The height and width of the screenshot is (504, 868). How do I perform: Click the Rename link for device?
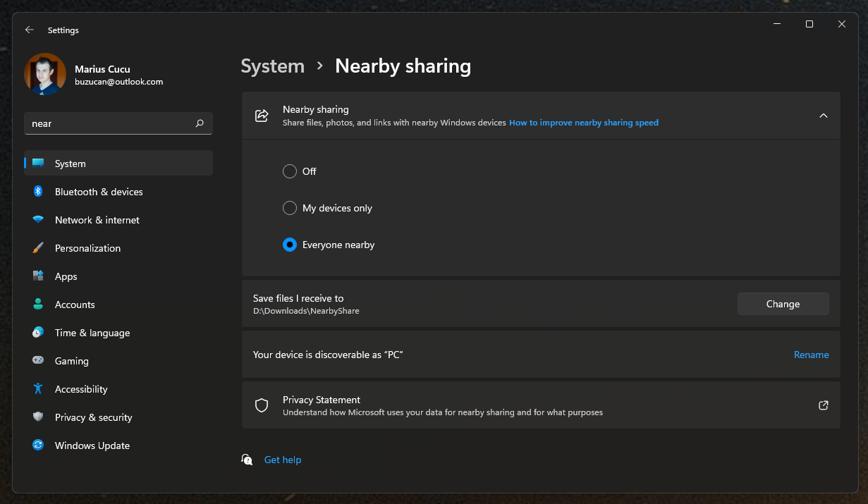[x=811, y=355]
